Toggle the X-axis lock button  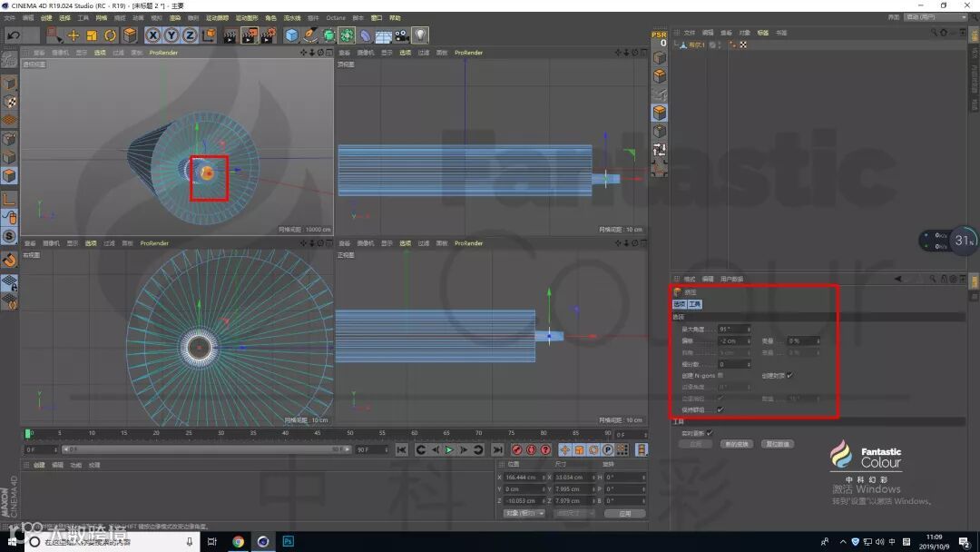point(153,35)
